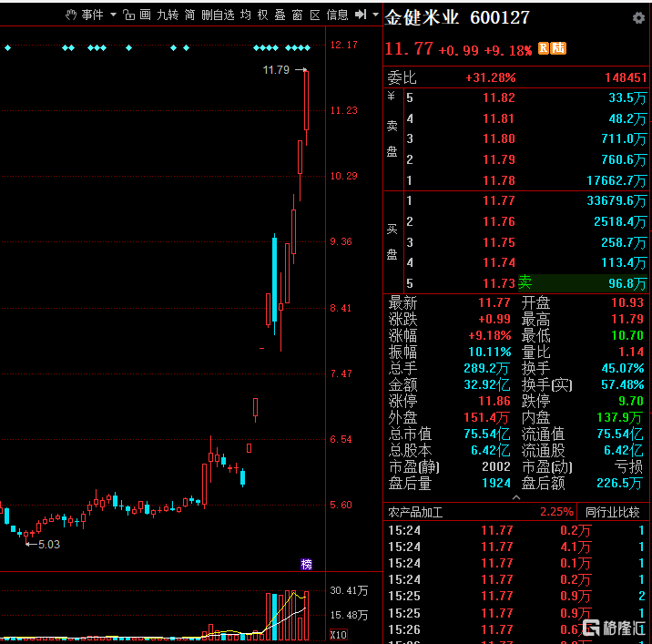The height and width of the screenshot is (644, 652).
Task: Click the 总市值 75.54亿 value
Action: pos(487,434)
